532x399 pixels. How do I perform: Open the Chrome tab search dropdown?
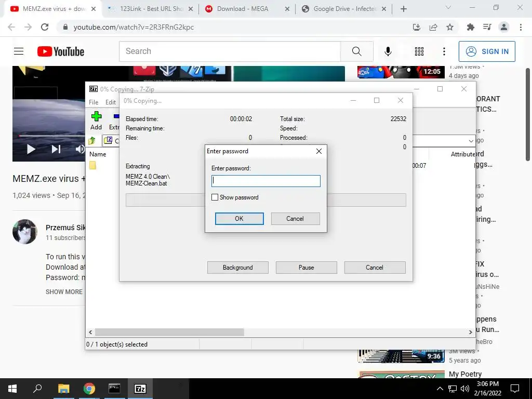448,7
